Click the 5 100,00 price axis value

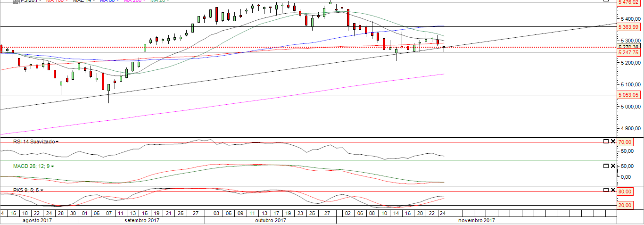point(631,84)
